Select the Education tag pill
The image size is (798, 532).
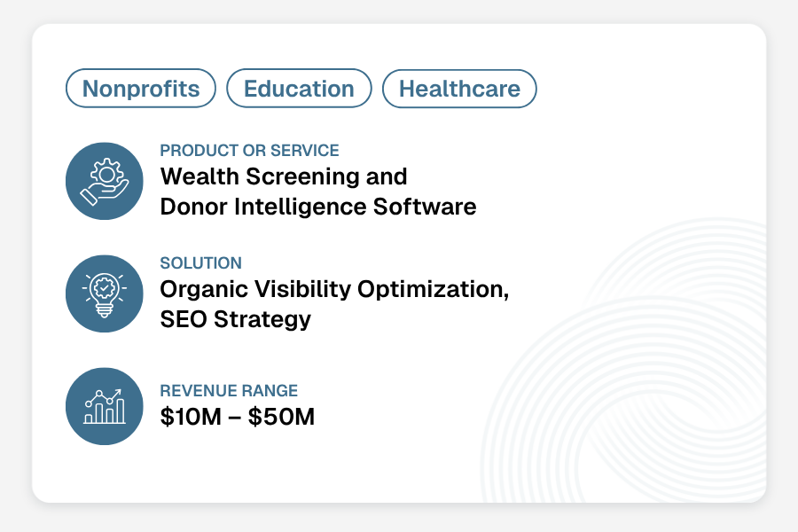tap(299, 89)
